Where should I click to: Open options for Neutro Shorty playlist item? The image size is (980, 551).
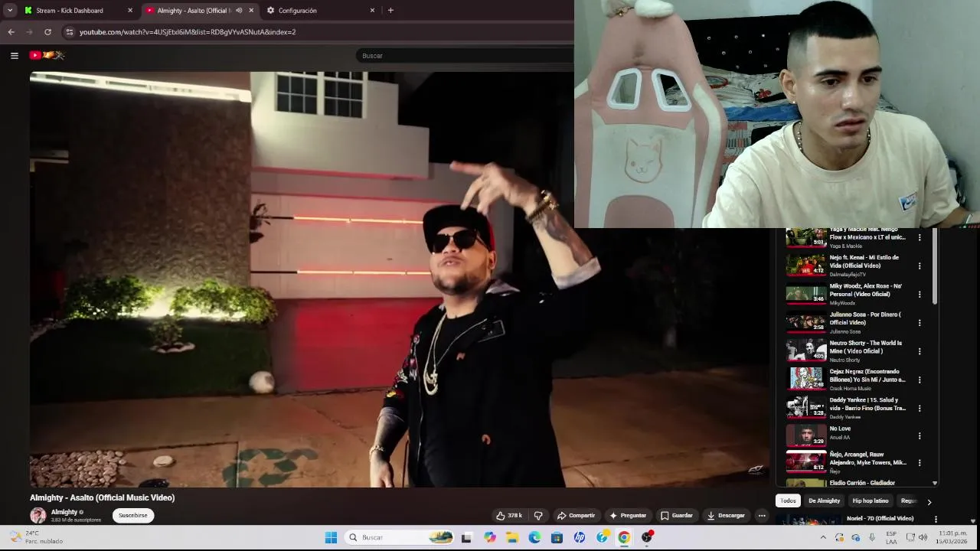click(920, 351)
